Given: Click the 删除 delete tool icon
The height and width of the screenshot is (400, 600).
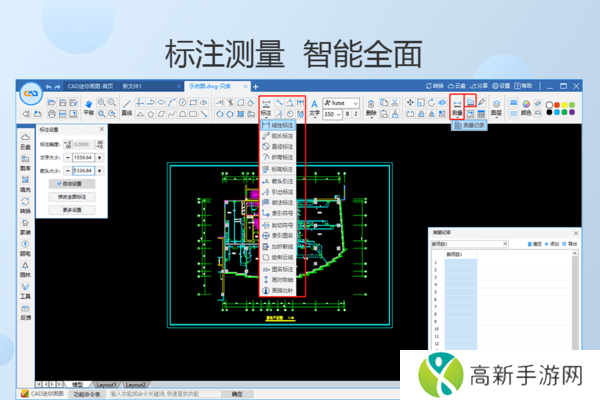Looking at the screenshot, I should pos(370,106).
